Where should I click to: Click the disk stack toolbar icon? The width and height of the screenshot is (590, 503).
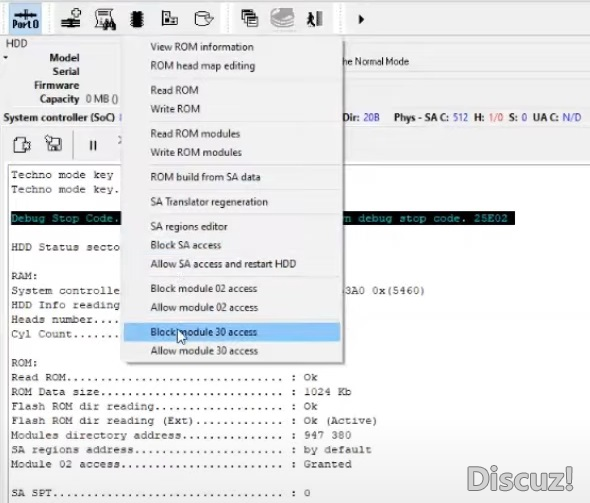282,18
